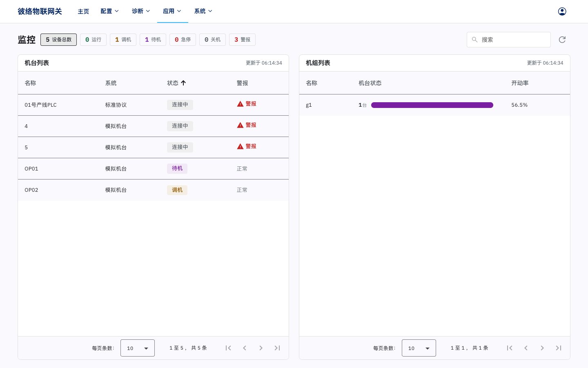Image resolution: width=588 pixels, height=368 pixels.
Task: Go to 主页 in navigation
Action: (x=83, y=11)
